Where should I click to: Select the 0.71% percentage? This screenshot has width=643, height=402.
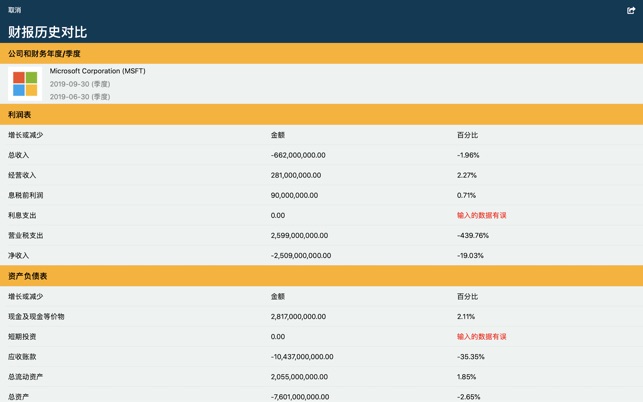(466, 195)
